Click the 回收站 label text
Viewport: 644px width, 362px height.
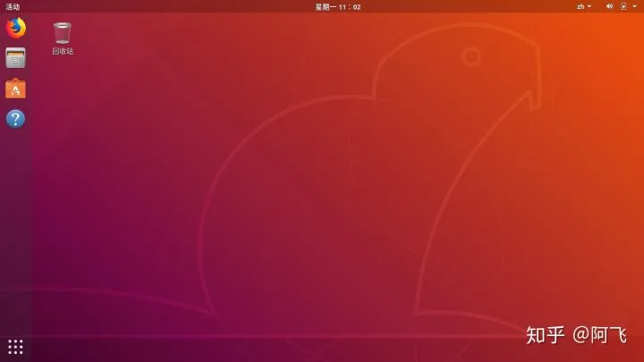[x=63, y=51]
